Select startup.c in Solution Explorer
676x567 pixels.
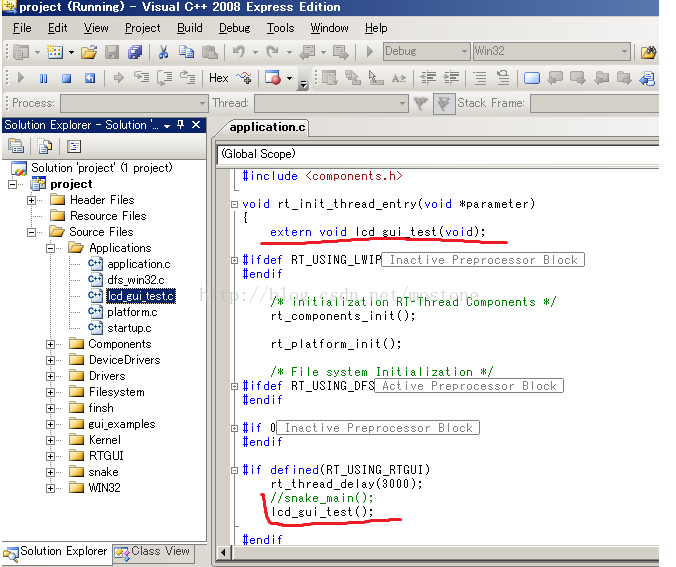(129, 329)
